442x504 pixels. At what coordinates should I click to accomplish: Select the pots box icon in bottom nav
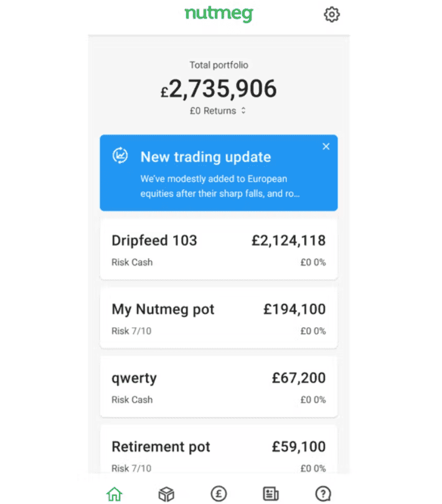tap(166, 493)
